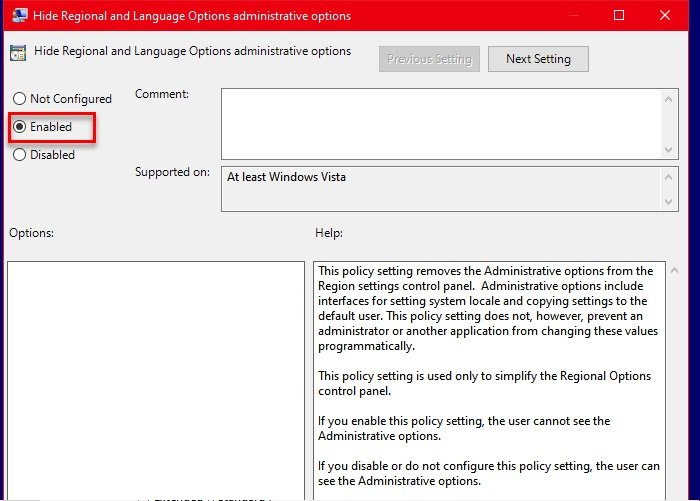This screenshot has width=700, height=501.
Task: Click inside the empty Options pane
Action: (x=155, y=380)
